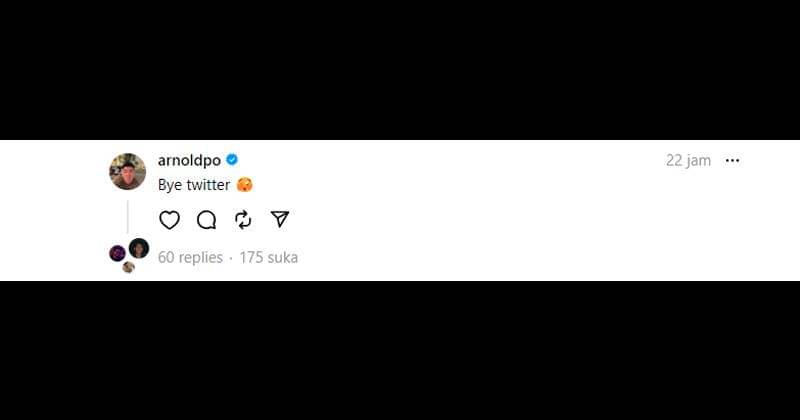800x420 pixels.
Task: Click the black bar below the post
Action: click(400, 350)
